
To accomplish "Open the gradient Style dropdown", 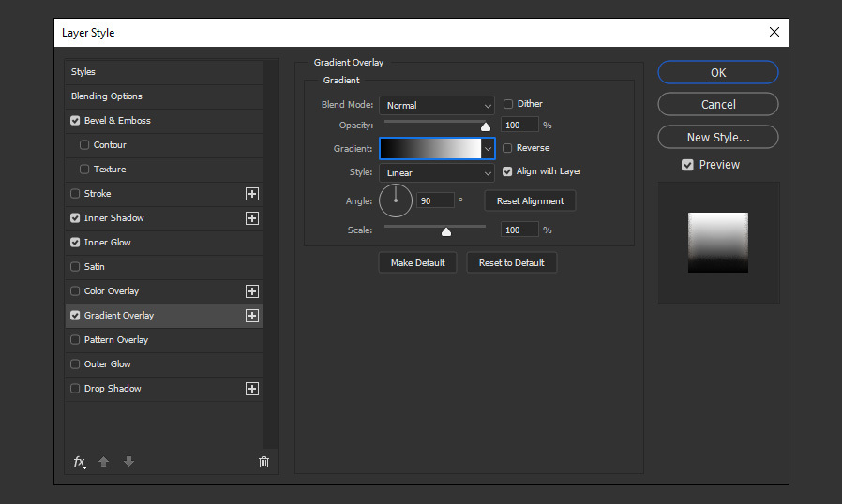I will point(437,173).
